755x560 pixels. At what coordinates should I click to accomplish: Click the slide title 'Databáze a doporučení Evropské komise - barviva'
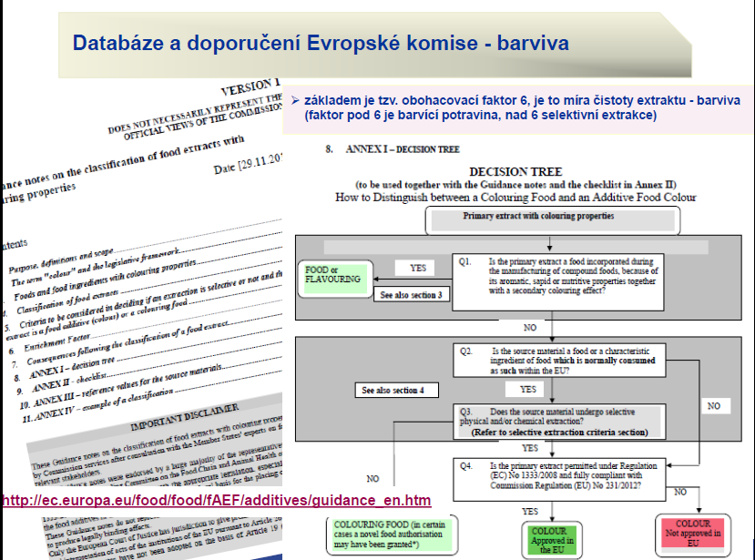click(x=321, y=43)
